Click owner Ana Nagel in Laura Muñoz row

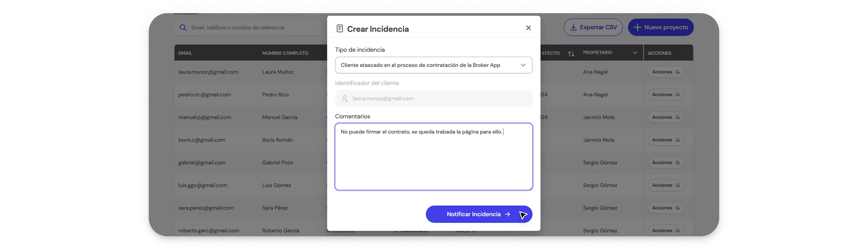[595, 72]
